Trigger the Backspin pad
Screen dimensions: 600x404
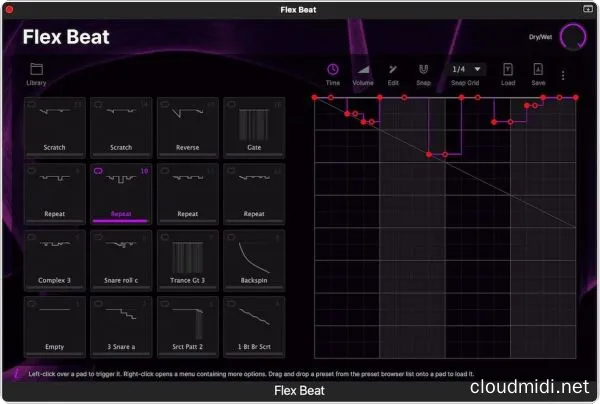[254, 261]
